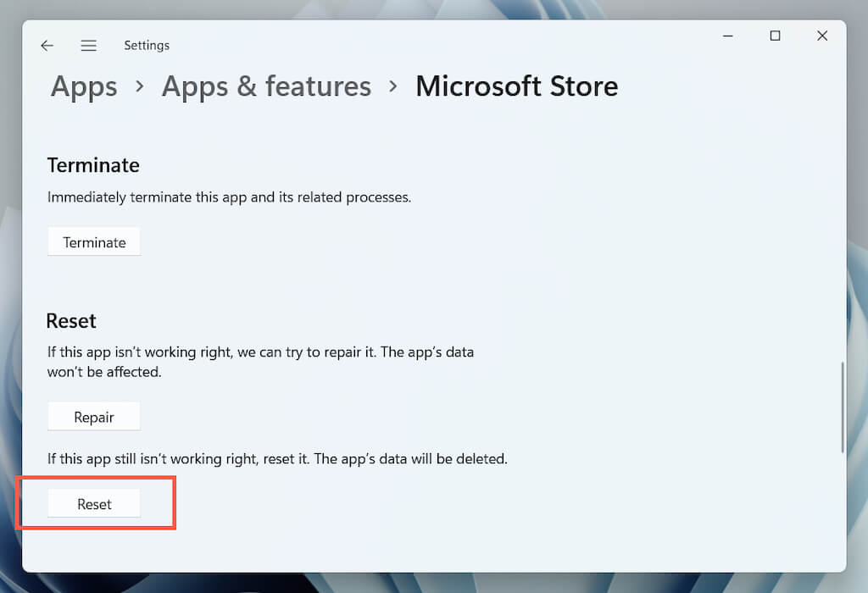
Task: Click the Reset section heading
Action: [71, 321]
